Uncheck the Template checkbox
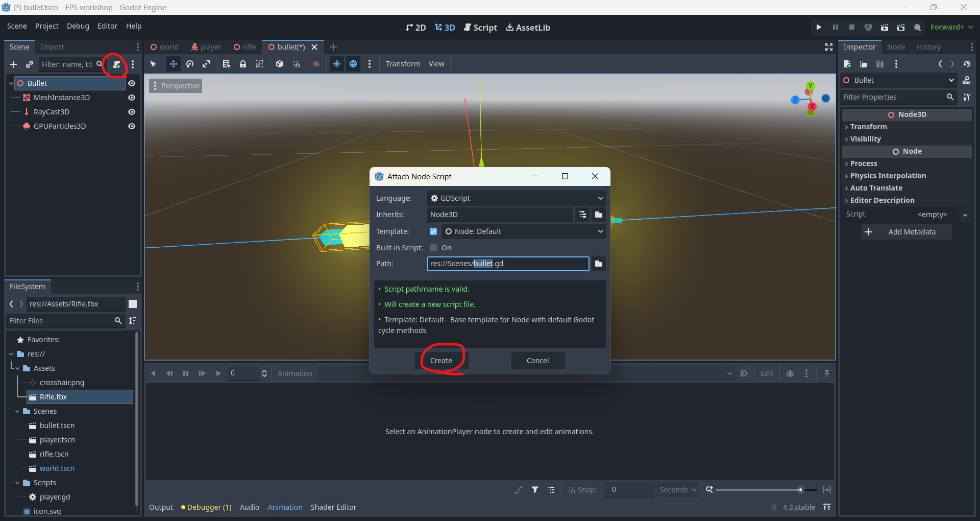Viewport: 980px width, 521px height. pos(433,231)
